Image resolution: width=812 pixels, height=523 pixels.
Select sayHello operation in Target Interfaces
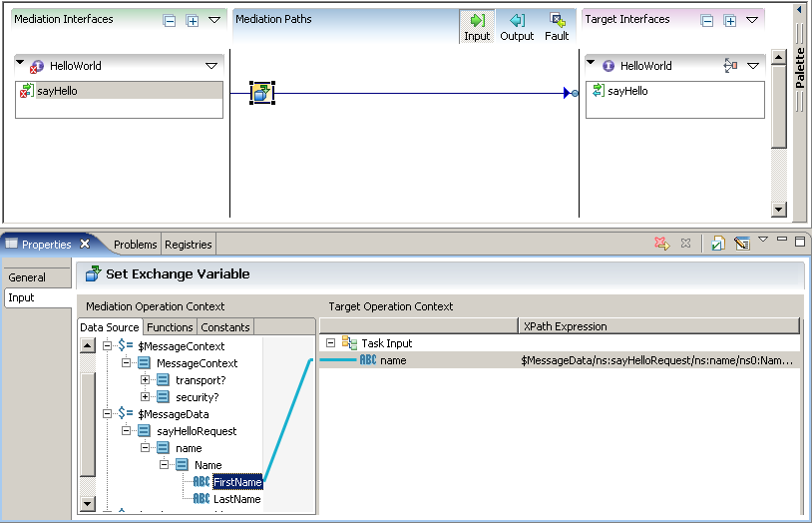click(x=674, y=91)
